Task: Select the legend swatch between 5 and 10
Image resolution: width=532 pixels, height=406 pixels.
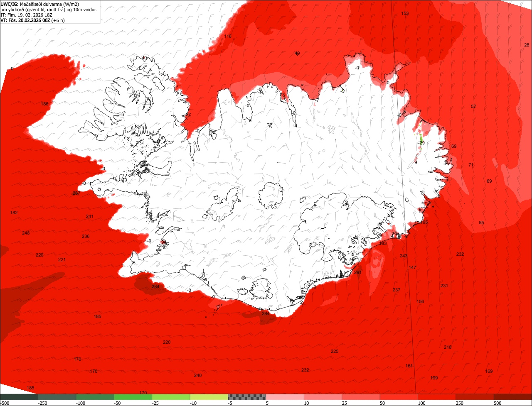Action: click(285, 397)
